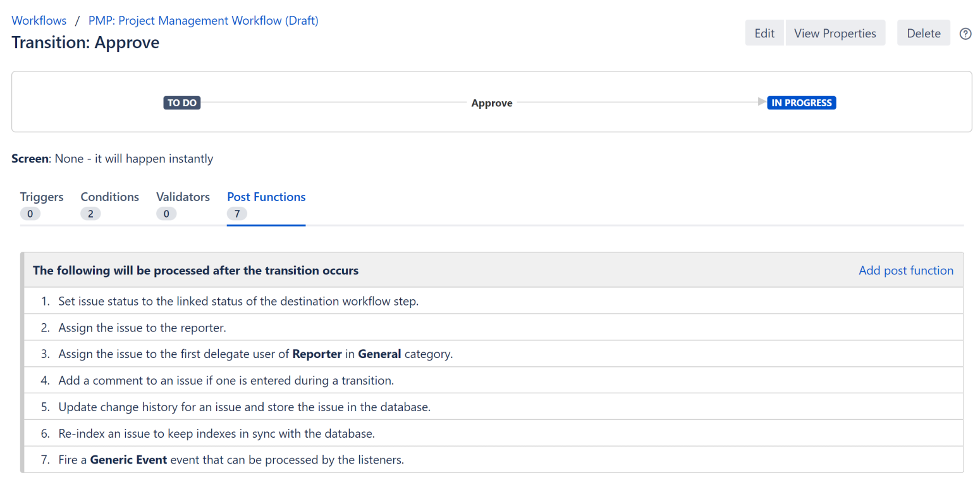The width and height of the screenshot is (980, 487).
Task: Click the help question mark icon
Action: (965, 34)
